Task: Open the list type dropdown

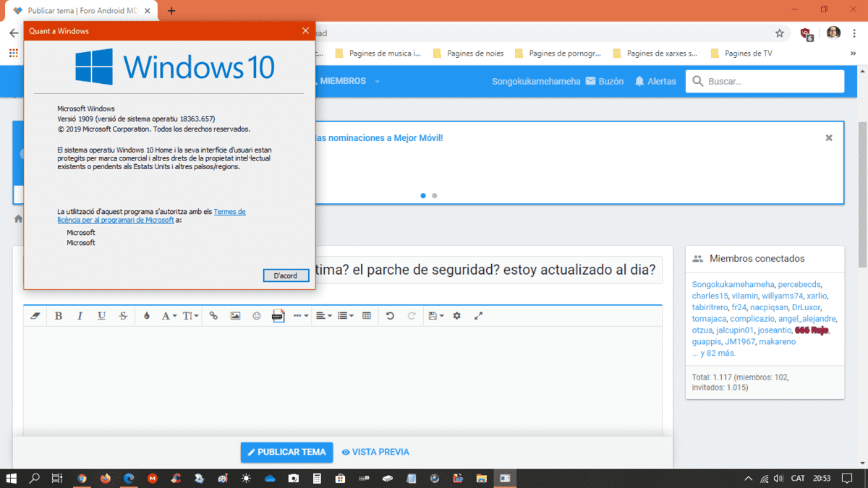Action: [346, 316]
